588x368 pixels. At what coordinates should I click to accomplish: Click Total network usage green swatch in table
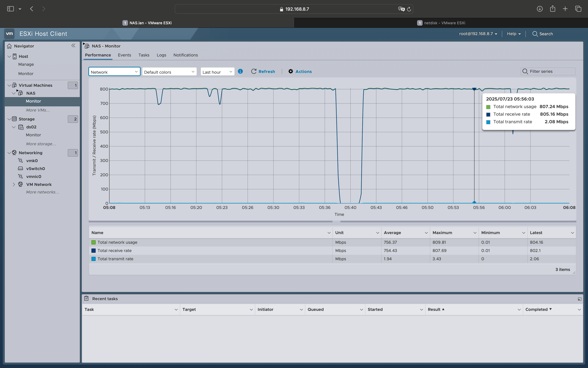(x=93, y=242)
